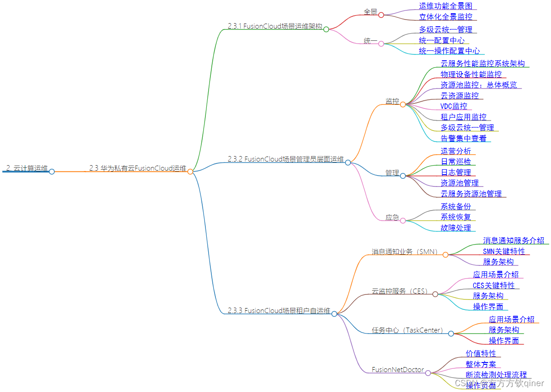Collapse the 2.3 华为私有云FusionCloud运维 node circle
Screen dimensions: 551x392
pos(190,171)
